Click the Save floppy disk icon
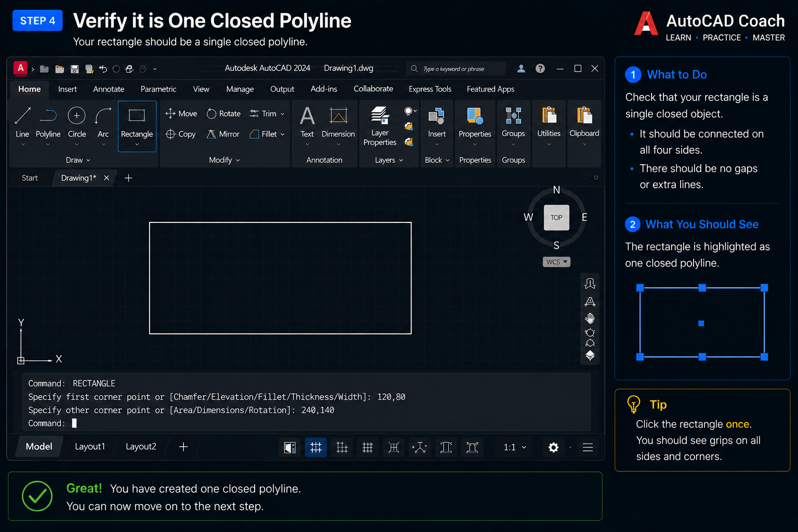The image size is (798, 532). [74, 69]
